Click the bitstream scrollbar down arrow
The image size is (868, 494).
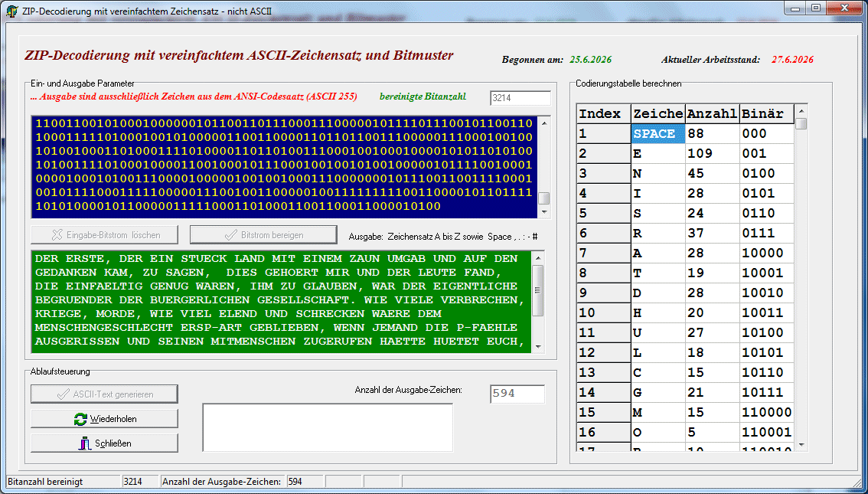pos(544,212)
